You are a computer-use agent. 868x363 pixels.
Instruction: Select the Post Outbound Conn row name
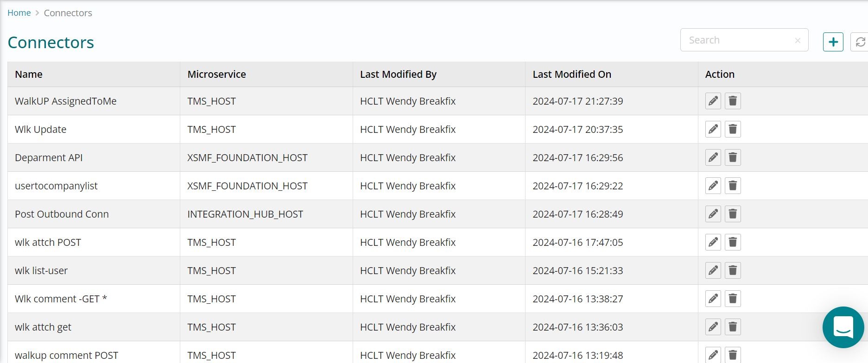point(62,214)
